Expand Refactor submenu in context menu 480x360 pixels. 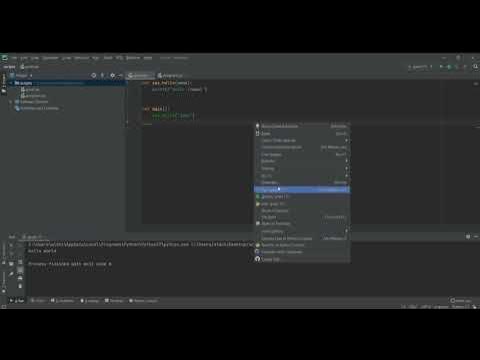(302, 161)
